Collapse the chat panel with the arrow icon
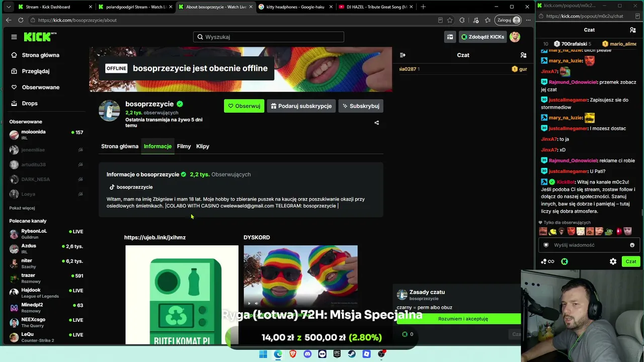Viewport: 644px width, 362px height. [403, 55]
